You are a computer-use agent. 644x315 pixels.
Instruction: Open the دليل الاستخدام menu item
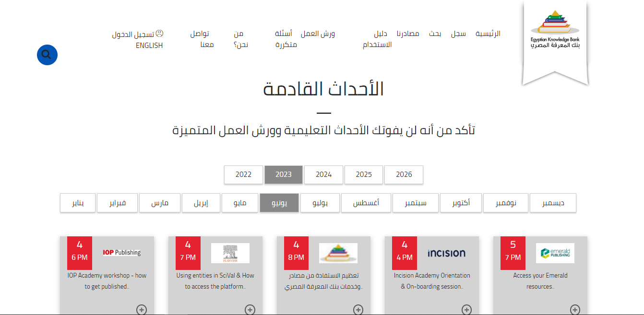(377, 39)
